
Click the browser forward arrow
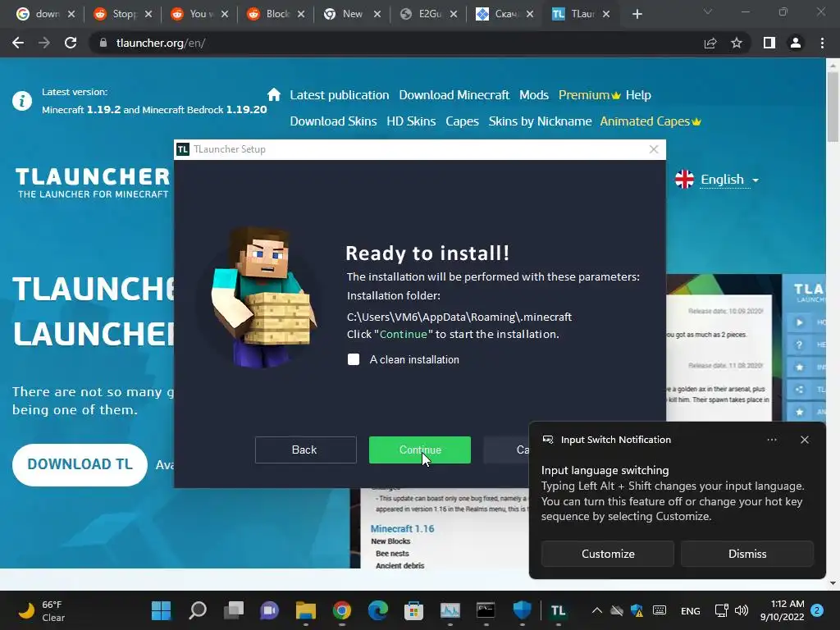point(44,43)
